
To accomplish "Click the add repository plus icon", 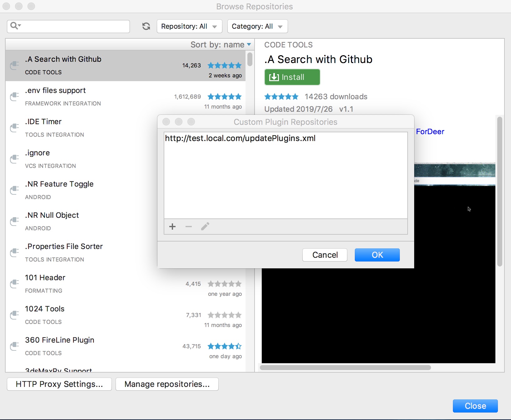I will [172, 227].
